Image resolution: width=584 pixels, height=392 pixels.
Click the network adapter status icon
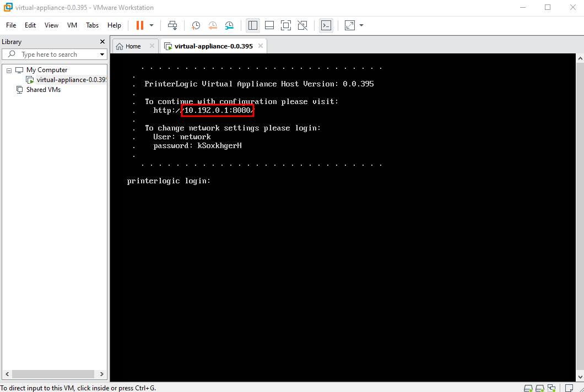[x=551, y=388]
